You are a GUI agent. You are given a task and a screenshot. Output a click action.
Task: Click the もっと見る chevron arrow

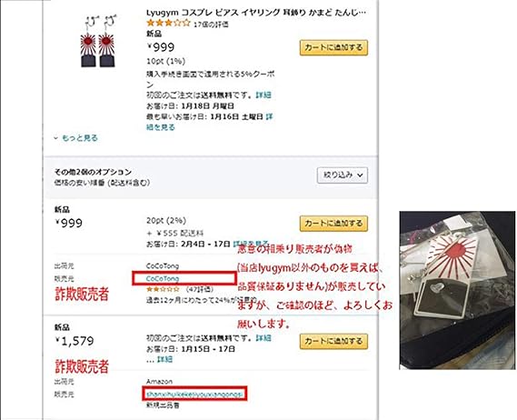click(56, 138)
